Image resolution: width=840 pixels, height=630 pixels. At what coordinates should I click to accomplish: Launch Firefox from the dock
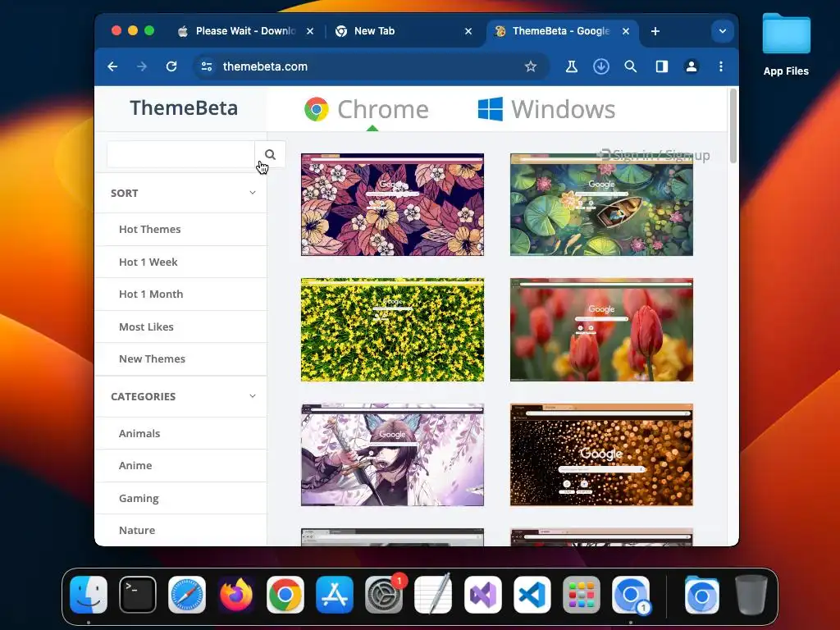236,595
